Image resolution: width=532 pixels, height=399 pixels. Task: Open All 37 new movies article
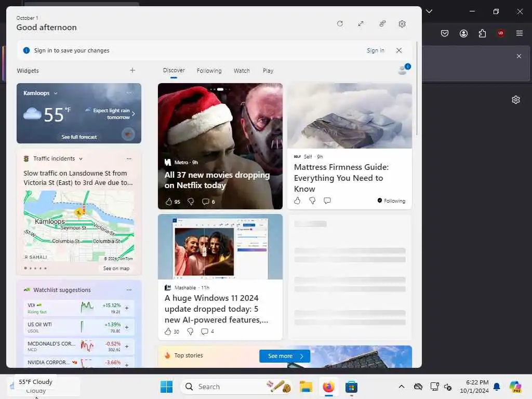point(217,180)
